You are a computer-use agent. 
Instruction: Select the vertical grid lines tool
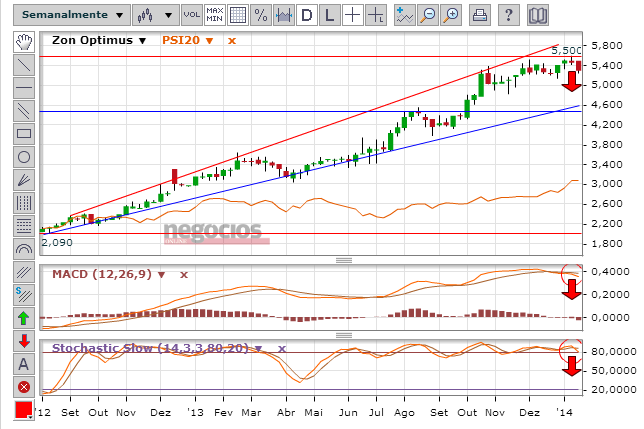coord(24,203)
